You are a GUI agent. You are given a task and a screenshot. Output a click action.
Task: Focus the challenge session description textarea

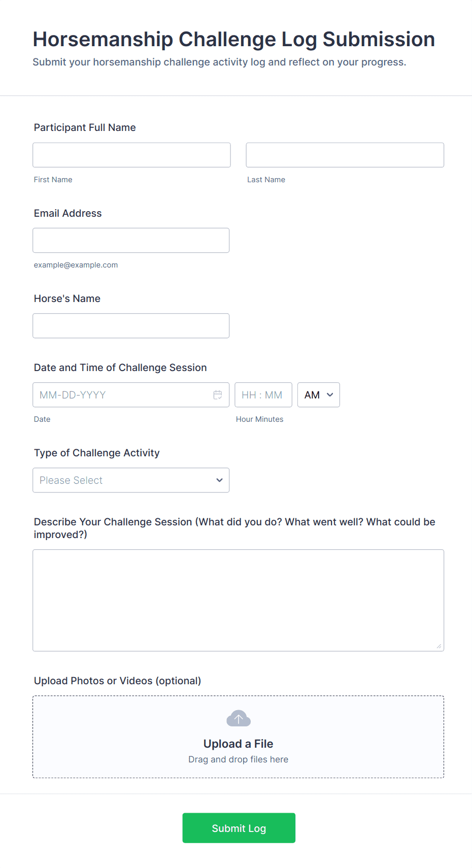coord(238,600)
